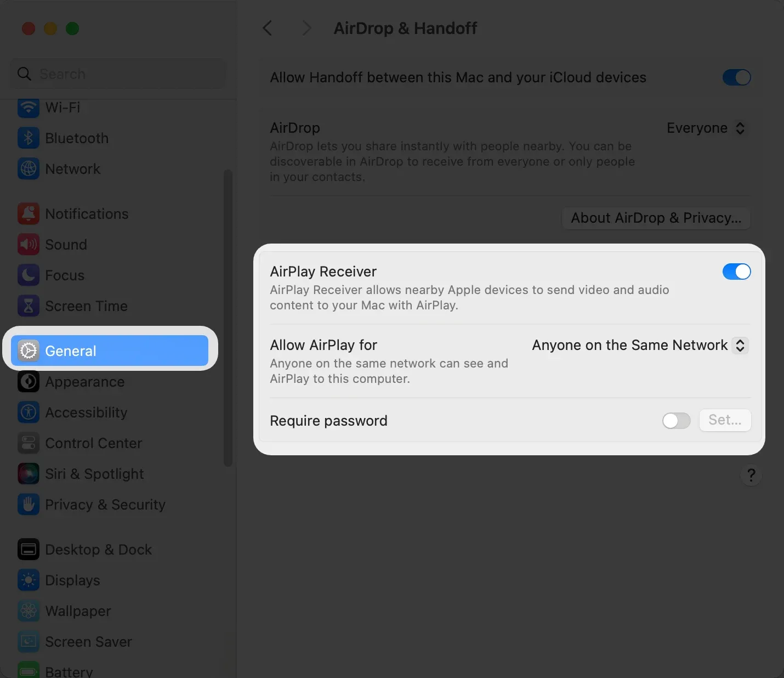
Task: Click the sidebar Search field
Action: tap(118, 74)
